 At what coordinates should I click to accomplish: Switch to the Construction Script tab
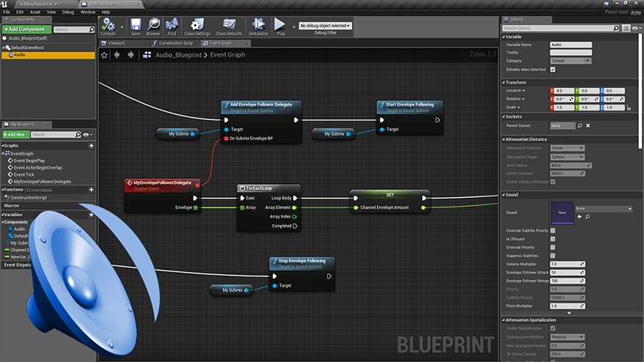click(175, 43)
